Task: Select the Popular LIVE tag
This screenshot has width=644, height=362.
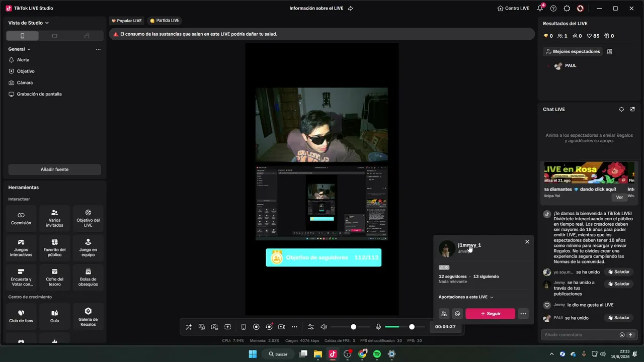Action: click(127, 21)
